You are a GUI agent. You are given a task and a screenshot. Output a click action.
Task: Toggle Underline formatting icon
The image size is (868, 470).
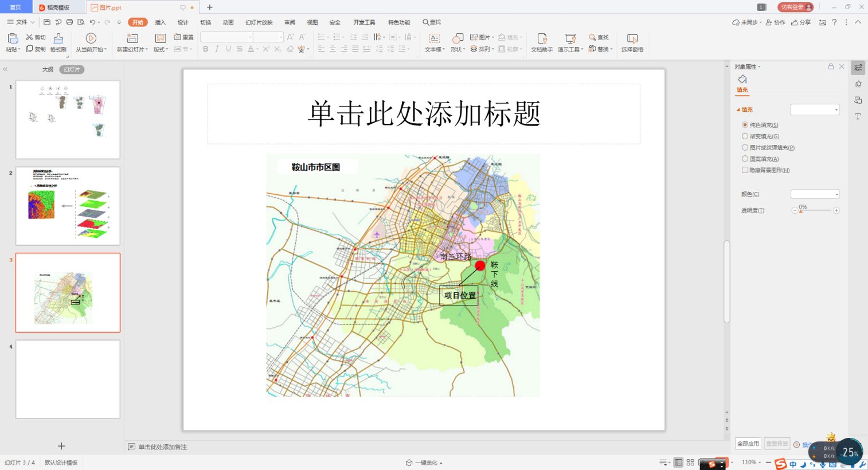pos(228,49)
